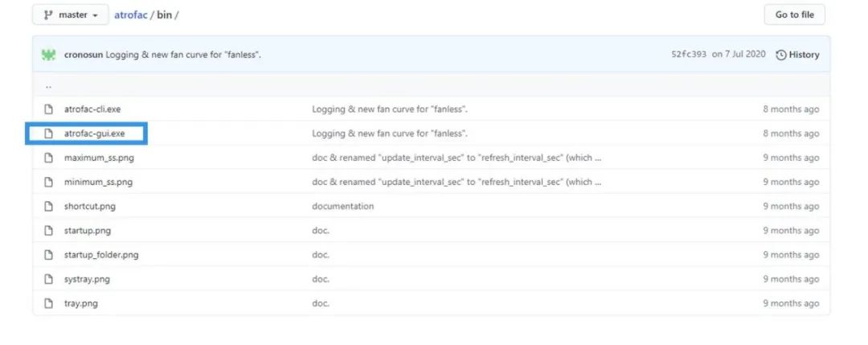Image resolution: width=868 pixels, height=345 pixels.
Task: Click file icon beside systray.png
Action: (x=48, y=279)
